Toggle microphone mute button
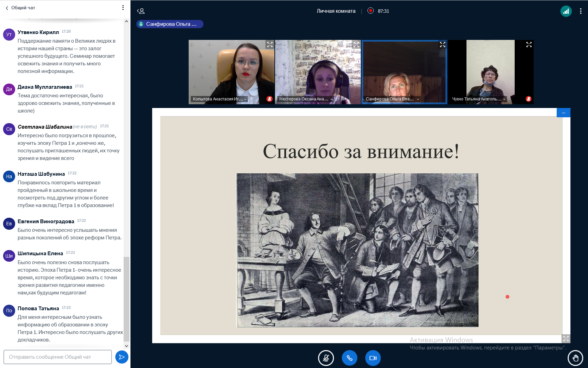Screen dimensions: 588x368 (326, 358)
